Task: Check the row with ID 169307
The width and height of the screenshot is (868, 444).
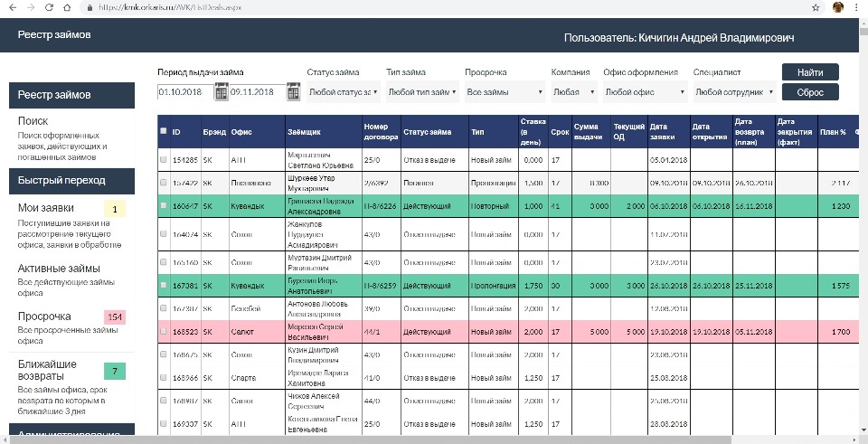Action: pyautogui.click(x=163, y=423)
